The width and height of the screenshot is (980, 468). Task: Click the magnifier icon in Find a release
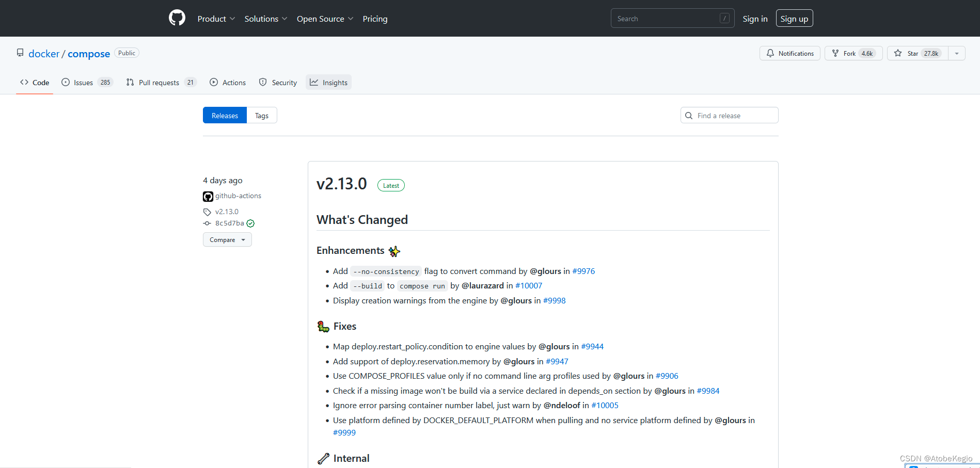[689, 116]
